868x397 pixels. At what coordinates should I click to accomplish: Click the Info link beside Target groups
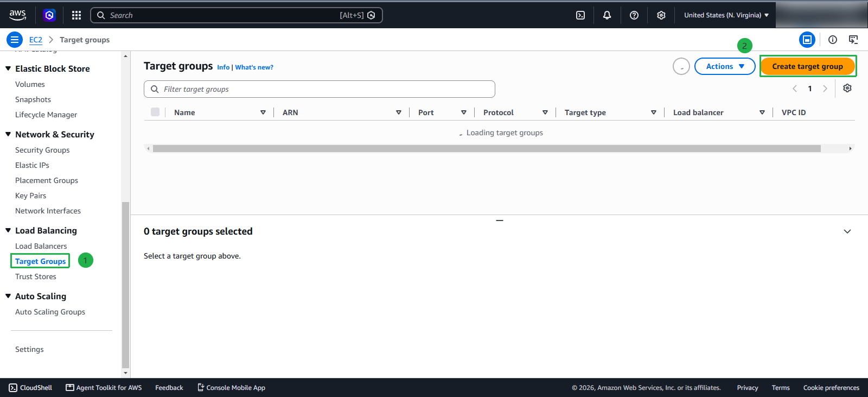coord(223,67)
